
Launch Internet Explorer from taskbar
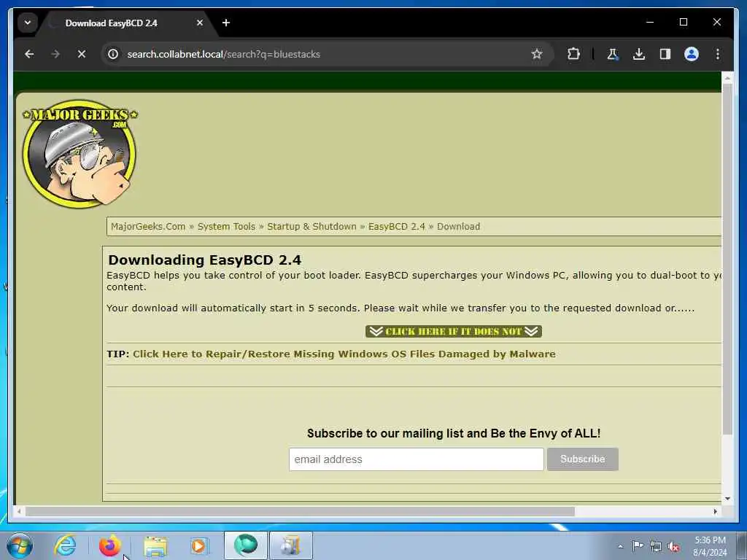coord(65,545)
